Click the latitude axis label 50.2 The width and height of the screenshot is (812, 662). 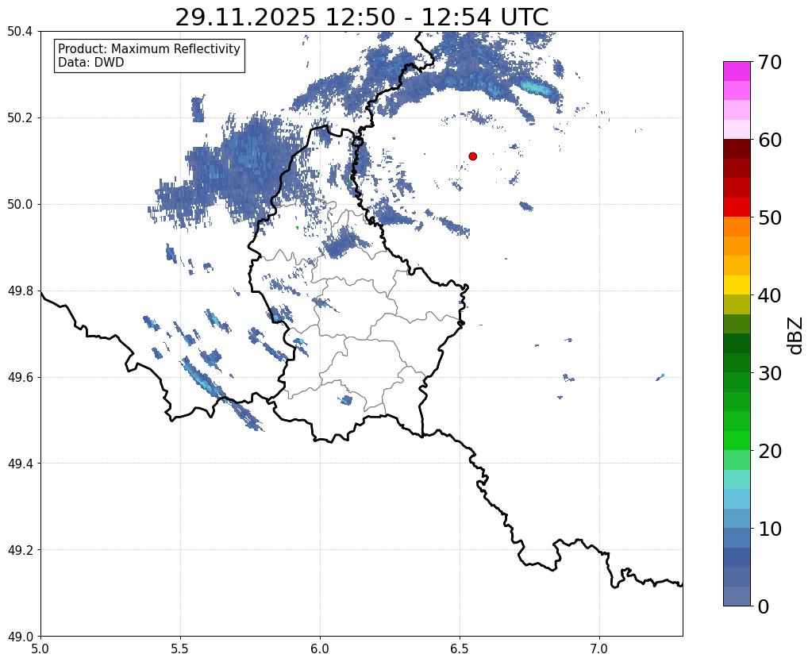[20, 118]
